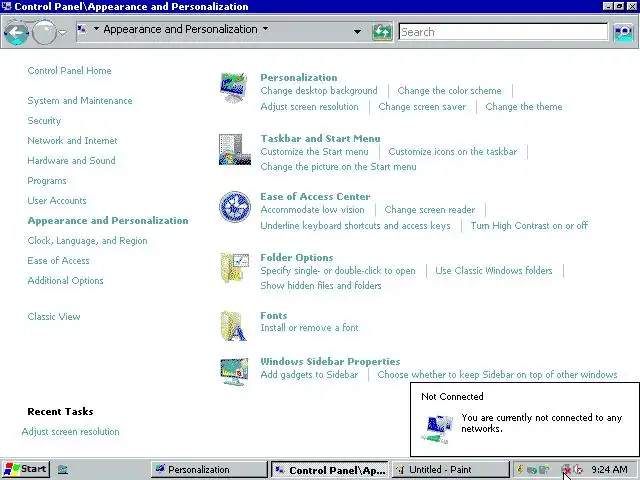Viewport: 640px width, 480px height.
Task: Open the Fonts folder icon
Action: (233, 326)
